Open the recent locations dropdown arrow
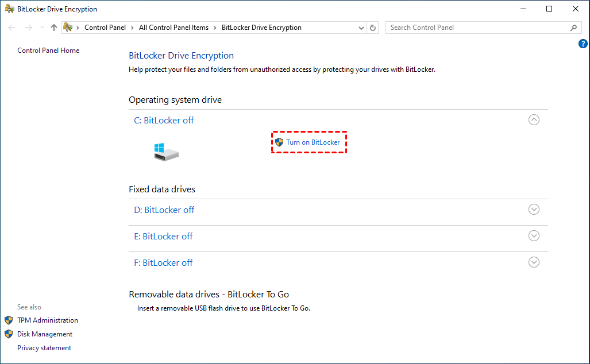 click(42, 28)
